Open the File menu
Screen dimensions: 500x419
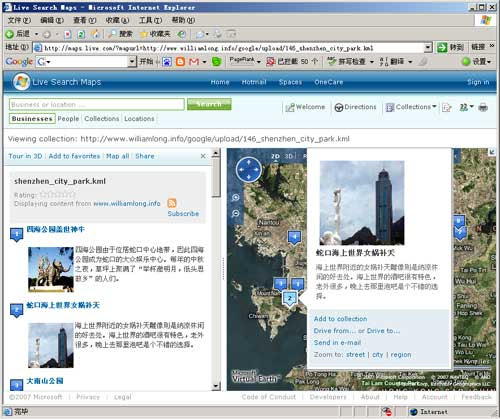point(19,20)
